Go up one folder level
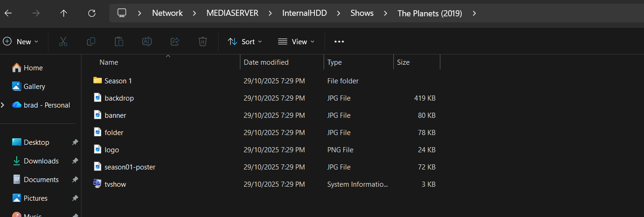 coord(64,13)
